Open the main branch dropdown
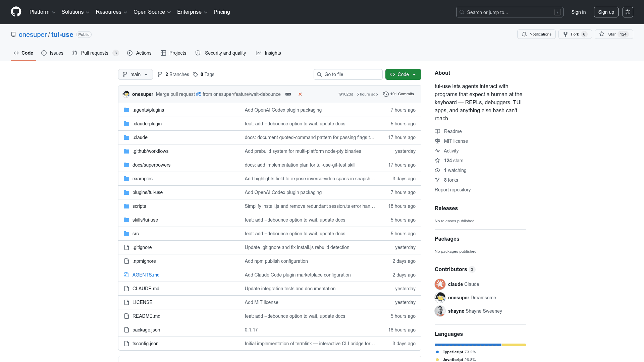This screenshot has width=644, height=362. [135, 74]
